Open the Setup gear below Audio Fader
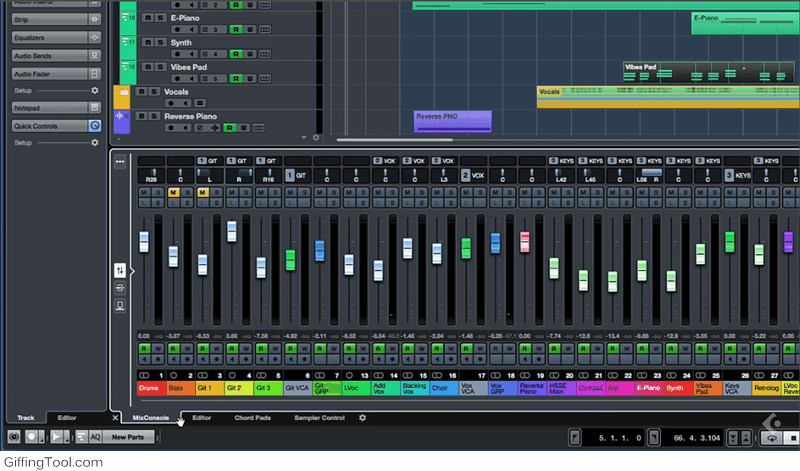 point(94,90)
